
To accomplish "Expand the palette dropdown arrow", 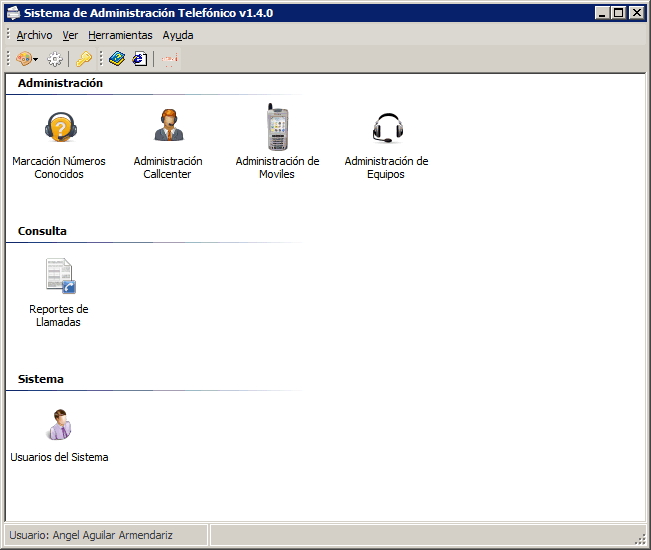I will tap(36, 59).
